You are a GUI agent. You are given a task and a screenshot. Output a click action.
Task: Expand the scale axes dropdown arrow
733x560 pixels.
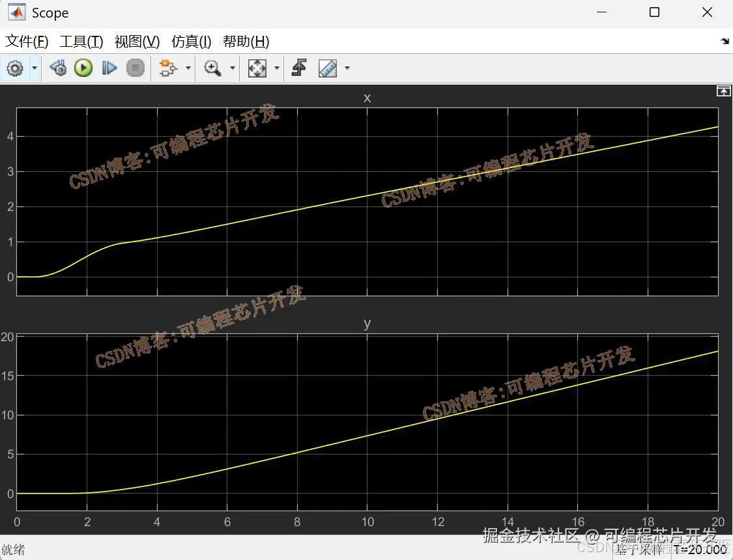pos(276,68)
